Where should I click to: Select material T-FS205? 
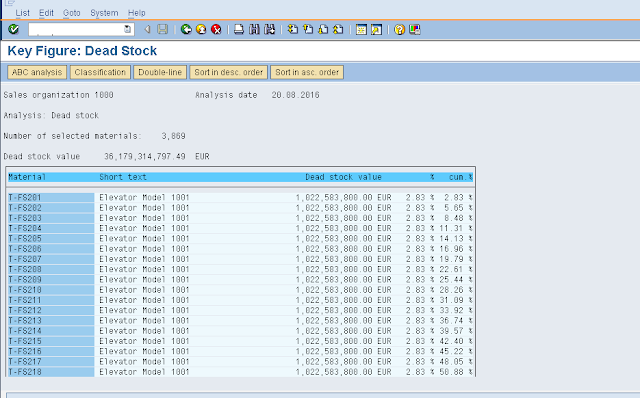coord(51,238)
